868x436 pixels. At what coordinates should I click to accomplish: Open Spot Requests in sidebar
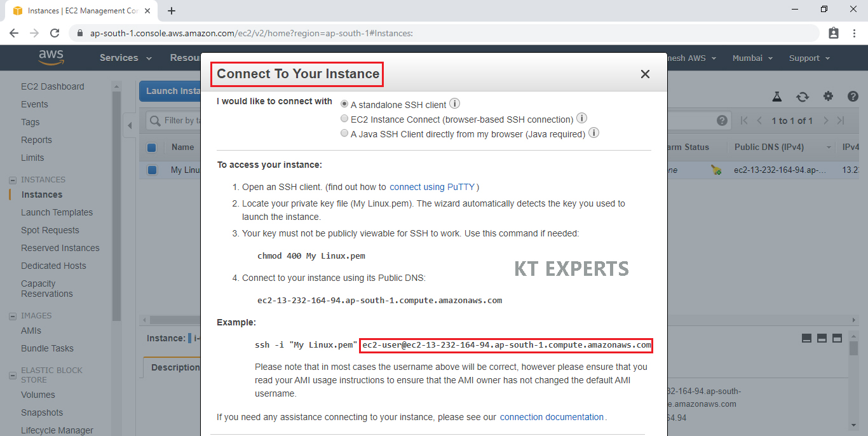pos(50,230)
